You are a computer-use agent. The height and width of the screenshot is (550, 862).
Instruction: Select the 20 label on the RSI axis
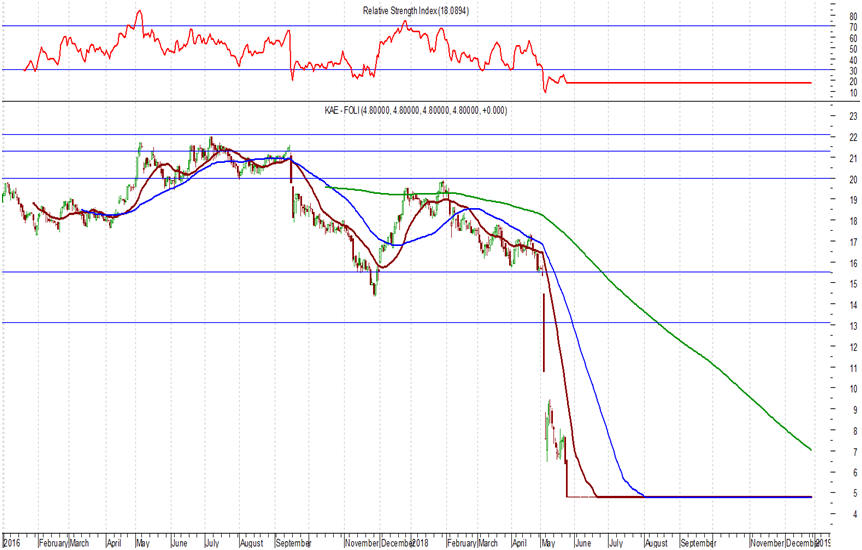tap(853, 82)
